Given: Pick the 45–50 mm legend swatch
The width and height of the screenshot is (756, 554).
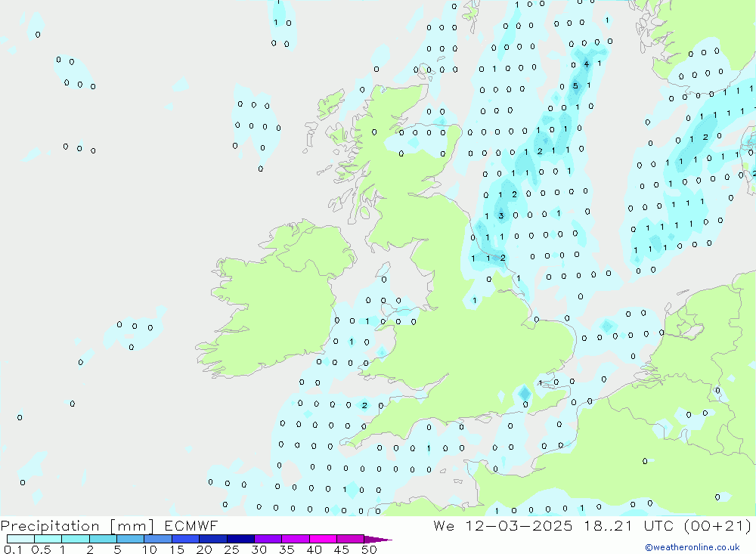Looking at the screenshot, I should point(351,539).
